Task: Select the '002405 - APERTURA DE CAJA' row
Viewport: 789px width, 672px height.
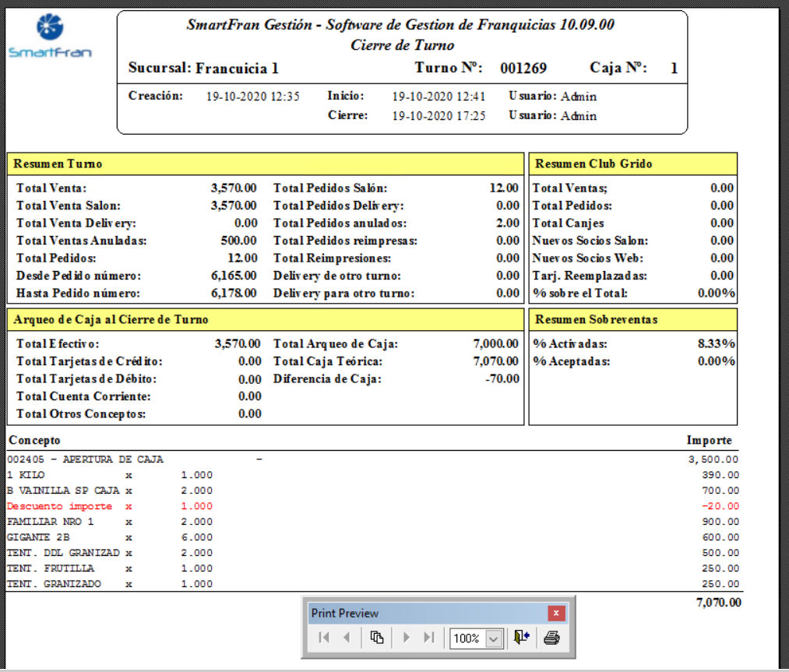Action: coord(373,459)
